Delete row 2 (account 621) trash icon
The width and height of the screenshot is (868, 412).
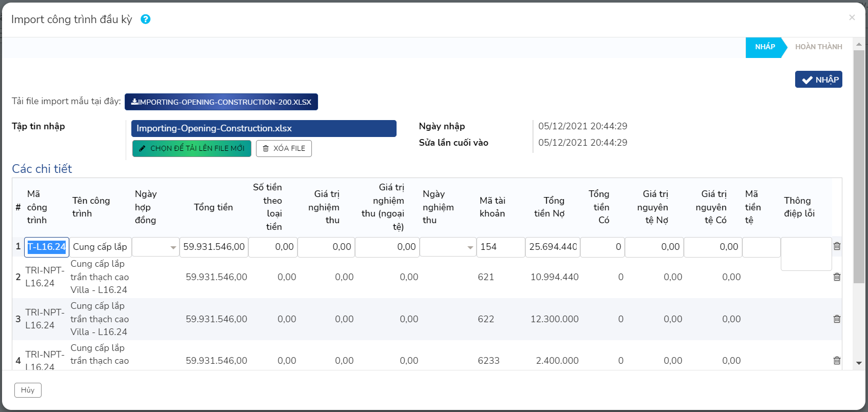tap(837, 277)
